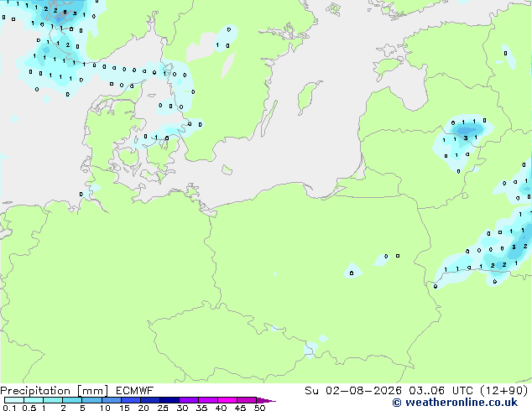
Task: Click the '0.1' legend scale value
Action: [x=9, y=408]
